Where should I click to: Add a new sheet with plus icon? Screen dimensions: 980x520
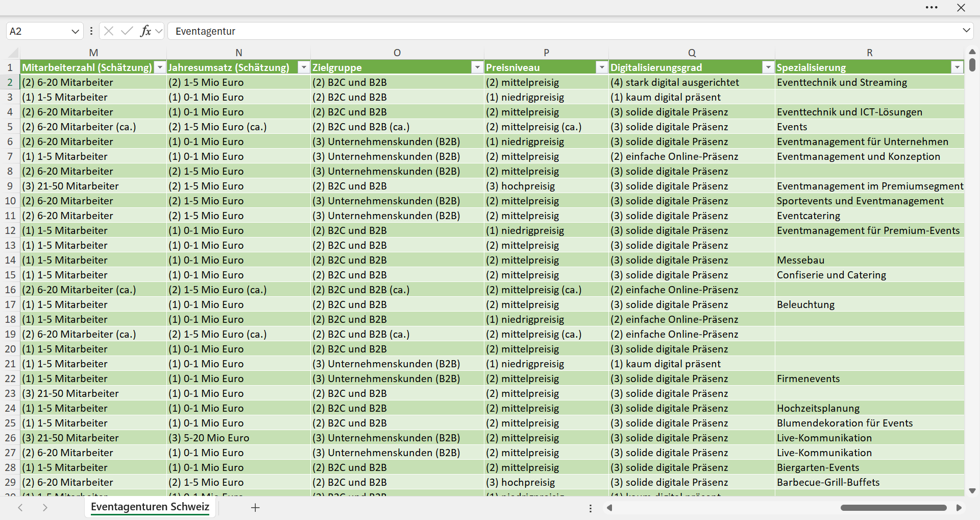pyautogui.click(x=256, y=507)
